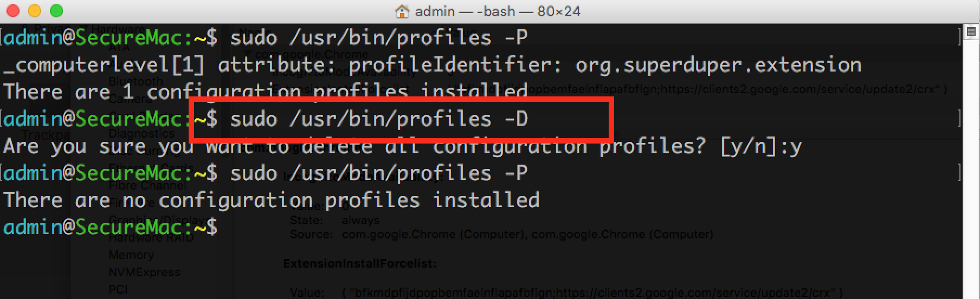Image resolution: width=980 pixels, height=299 pixels.
Task: Click 'org.superduper.extension' identifier text
Action: 718,65
